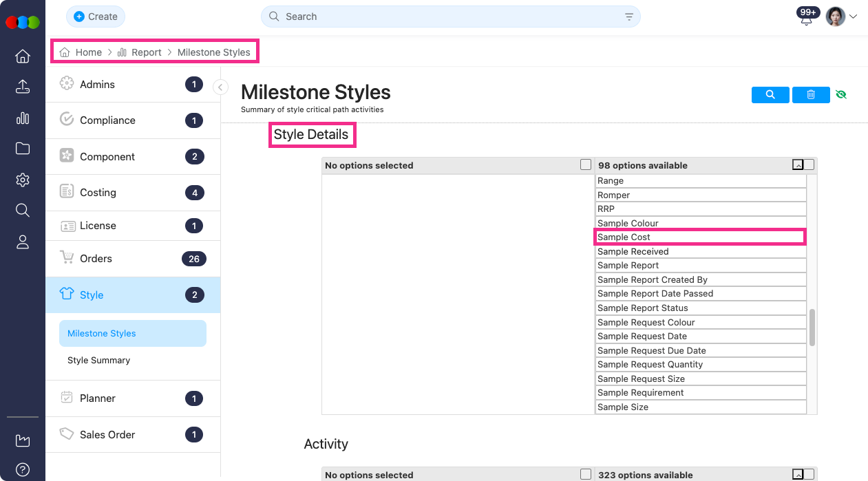Open the search filter options icon
Image resolution: width=868 pixels, height=481 pixels.
click(x=628, y=17)
